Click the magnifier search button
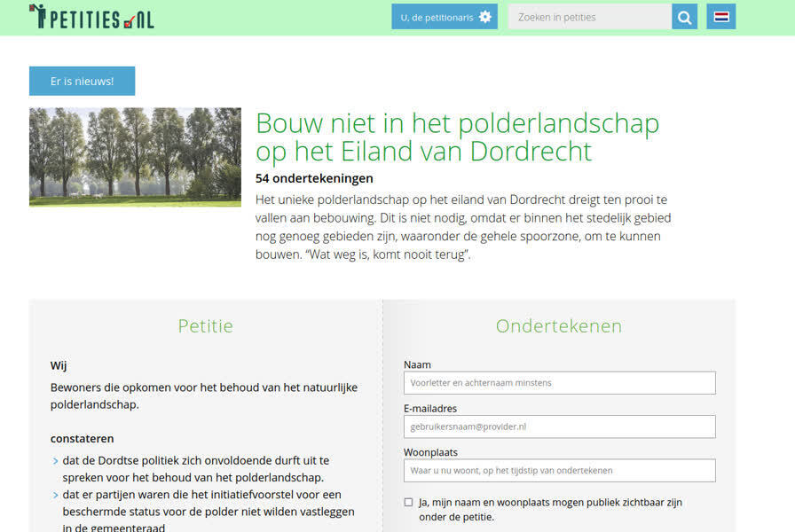Viewport: 795px width, 532px height. (684, 17)
